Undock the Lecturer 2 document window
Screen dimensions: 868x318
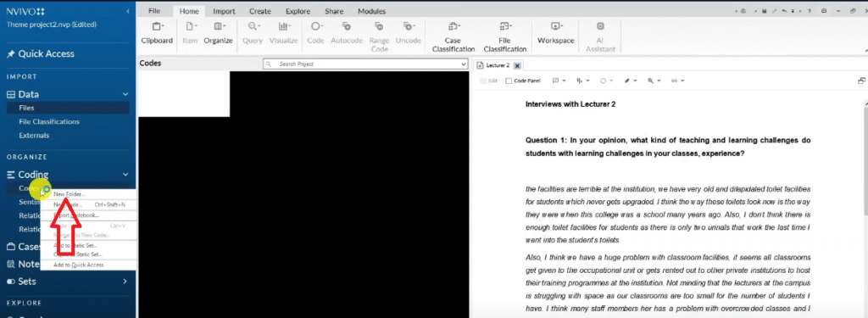tap(862, 81)
